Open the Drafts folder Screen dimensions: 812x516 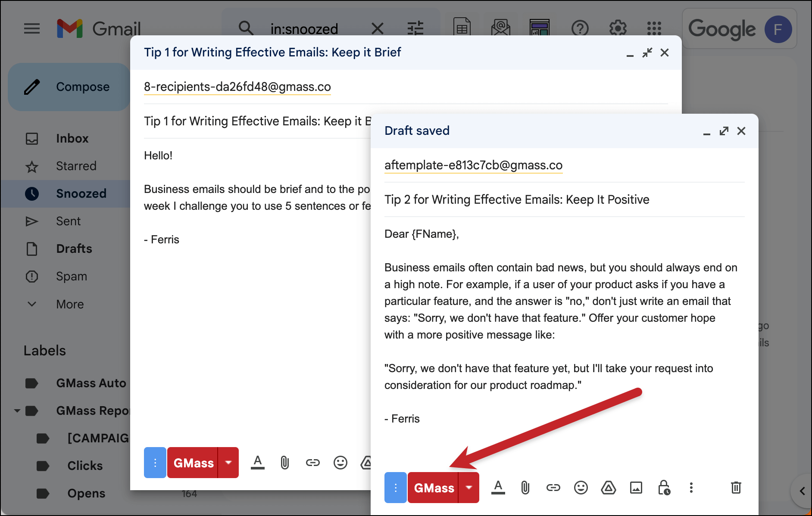(74, 249)
